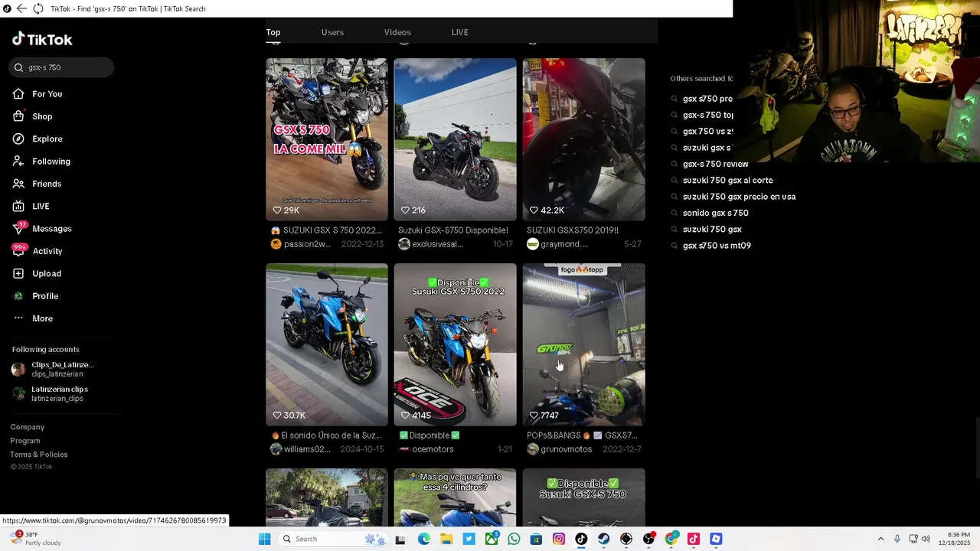Open Disponible Susuki GSX S750 2022 video

[456, 344]
